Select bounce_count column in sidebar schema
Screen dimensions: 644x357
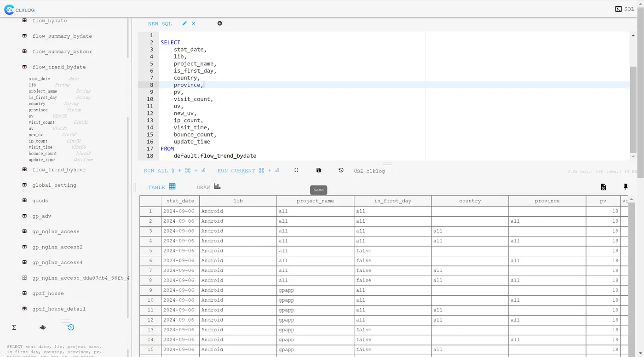(x=43, y=154)
